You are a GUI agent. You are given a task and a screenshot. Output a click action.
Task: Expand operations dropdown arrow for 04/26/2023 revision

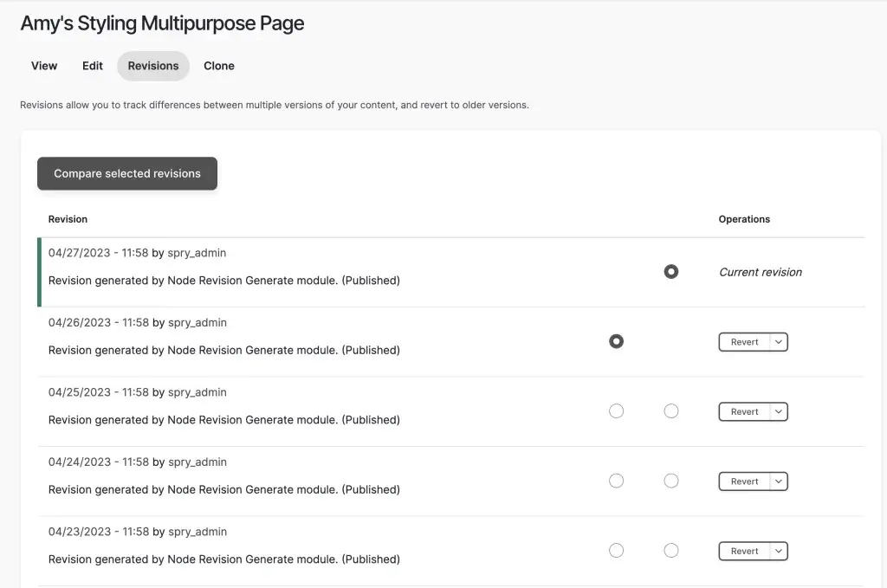coord(779,342)
